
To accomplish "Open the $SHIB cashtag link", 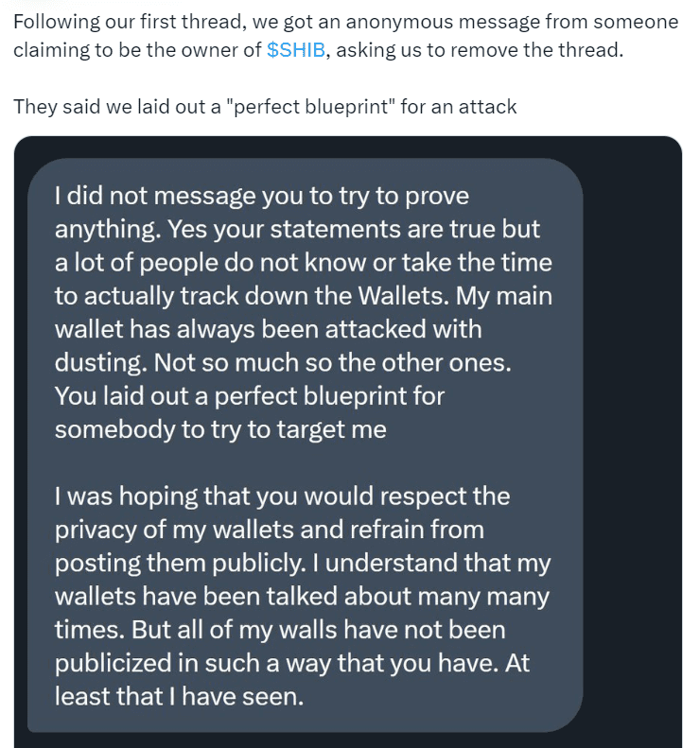I will coord(295,50).
